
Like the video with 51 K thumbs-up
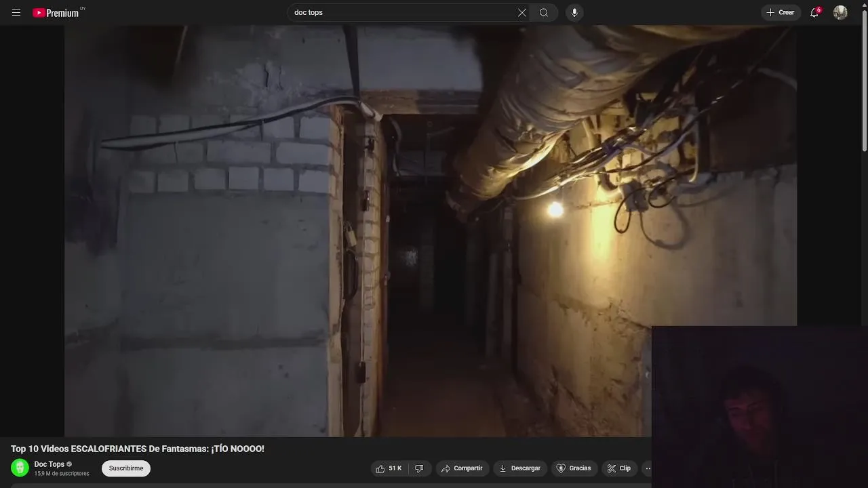(x=389, y=468)
